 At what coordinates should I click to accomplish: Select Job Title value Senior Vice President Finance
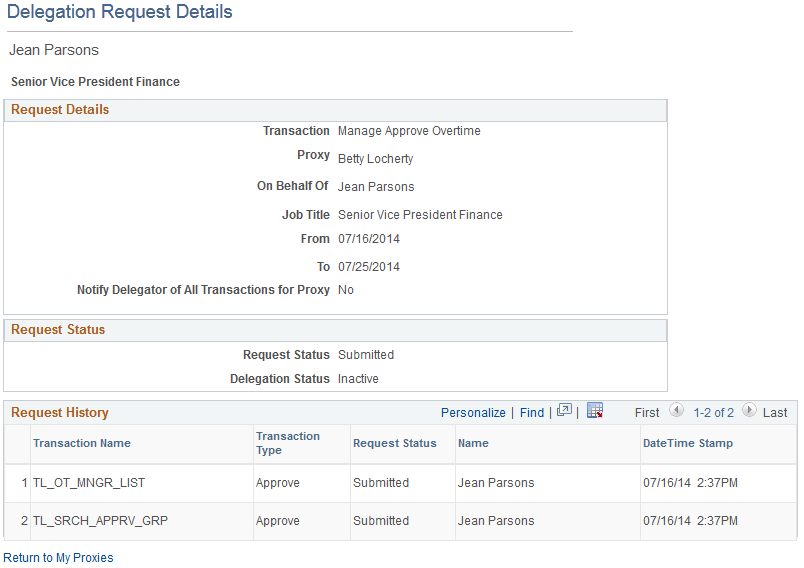tap(420, 215)
